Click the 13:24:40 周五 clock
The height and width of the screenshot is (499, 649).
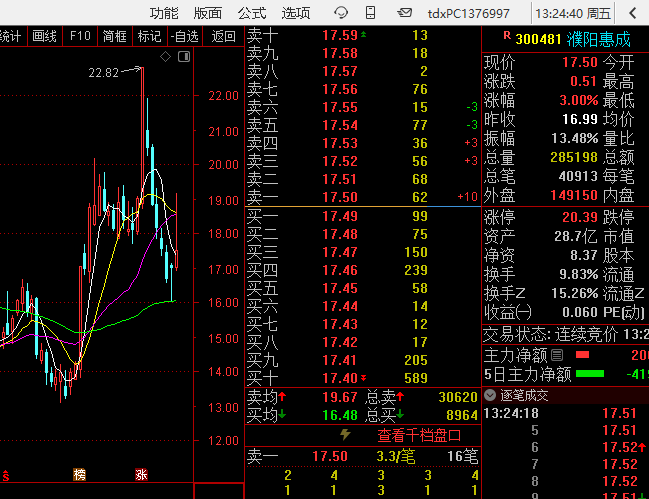point(573,14)
